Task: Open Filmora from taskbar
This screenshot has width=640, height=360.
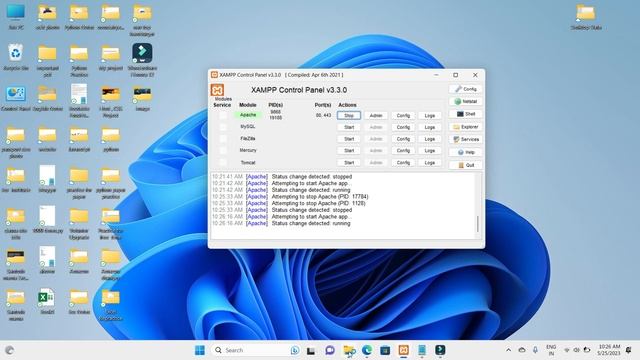Action: [440, 350]
